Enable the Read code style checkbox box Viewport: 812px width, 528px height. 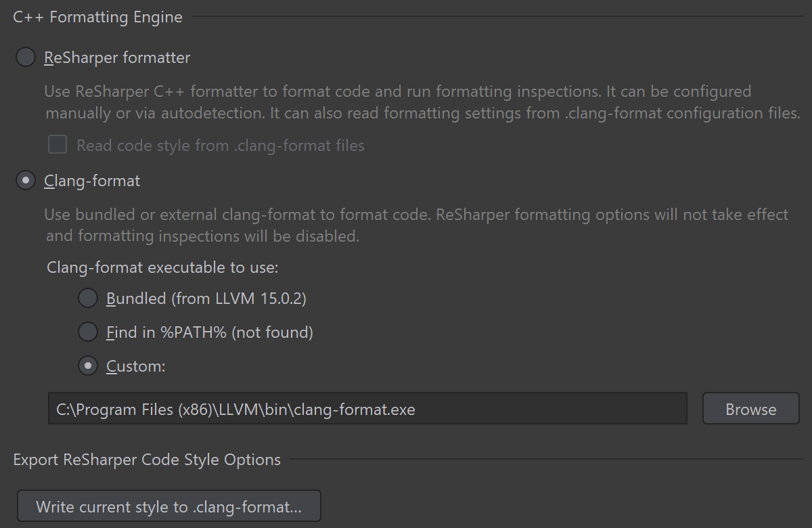[x=58, y=145]
